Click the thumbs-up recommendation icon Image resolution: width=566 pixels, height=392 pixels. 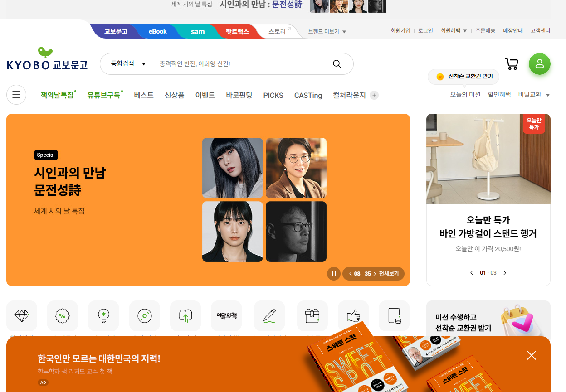pos(353,316)
